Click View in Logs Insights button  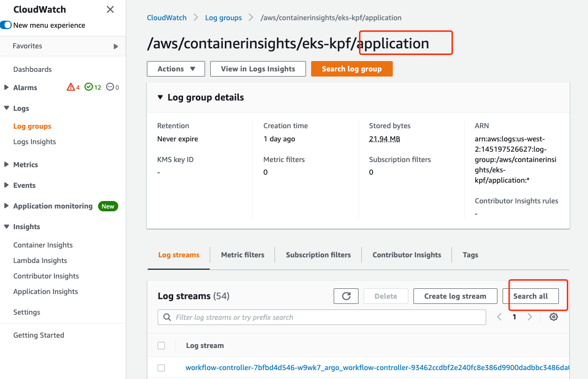pos(258,69)
